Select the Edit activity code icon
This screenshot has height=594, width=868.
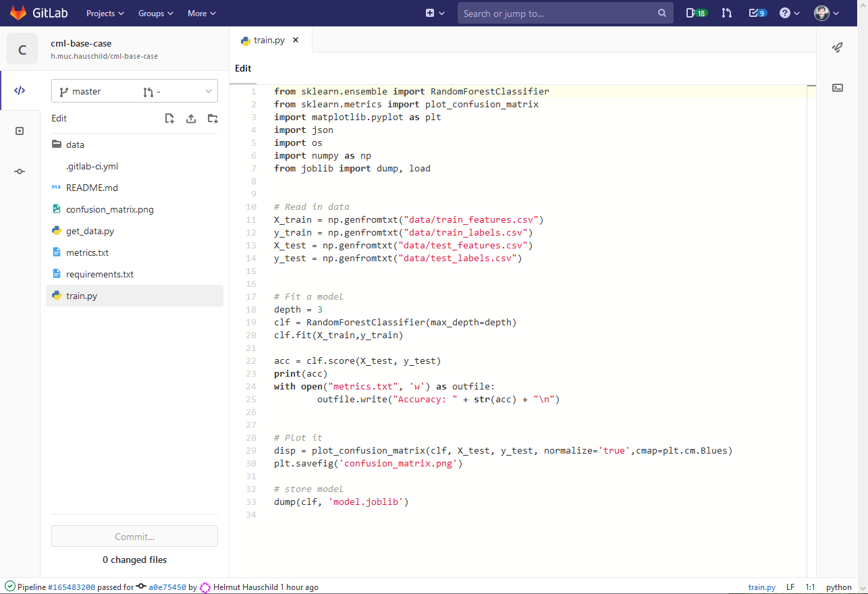pyautogui.click(x=20, y=90)
